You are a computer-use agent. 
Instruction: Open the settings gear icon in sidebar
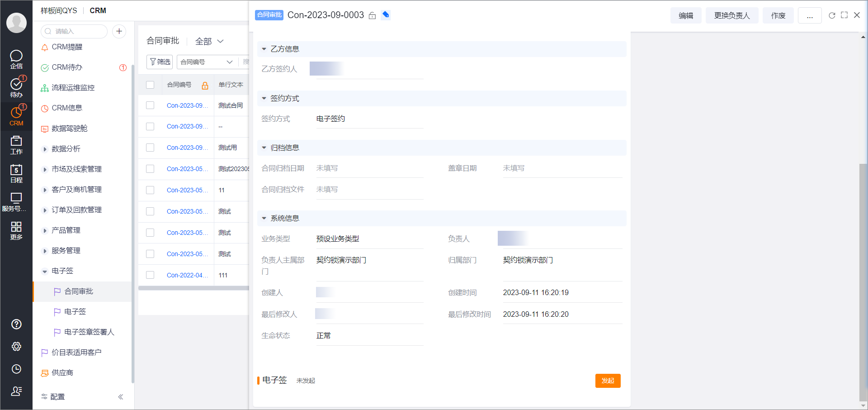16,346
